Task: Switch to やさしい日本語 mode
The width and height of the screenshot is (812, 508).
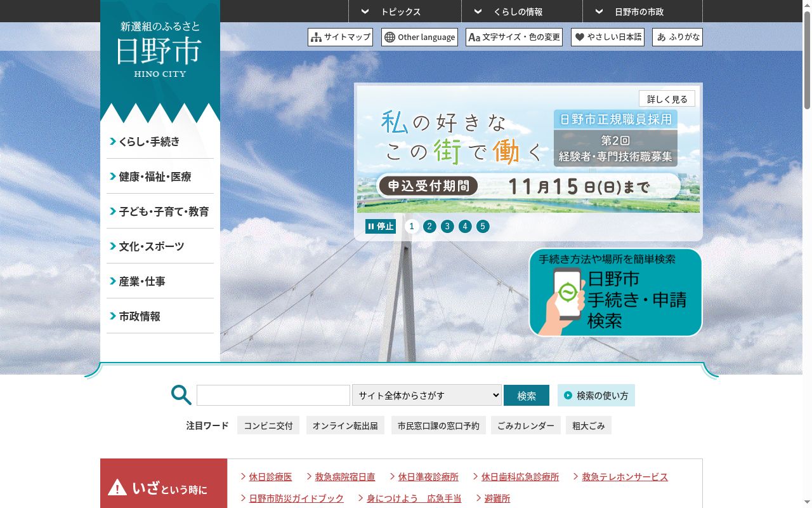Action: coord(607,37)
